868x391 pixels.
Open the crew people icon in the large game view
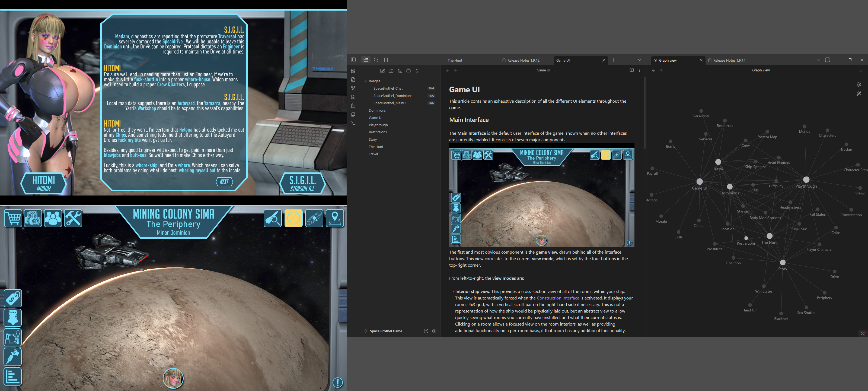point(53,218)
